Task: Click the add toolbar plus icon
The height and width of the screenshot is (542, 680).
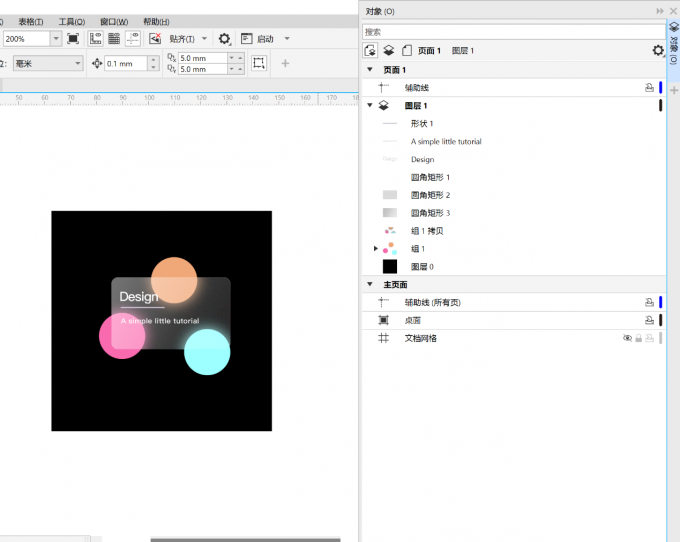Action: click(x=285, y=63)
